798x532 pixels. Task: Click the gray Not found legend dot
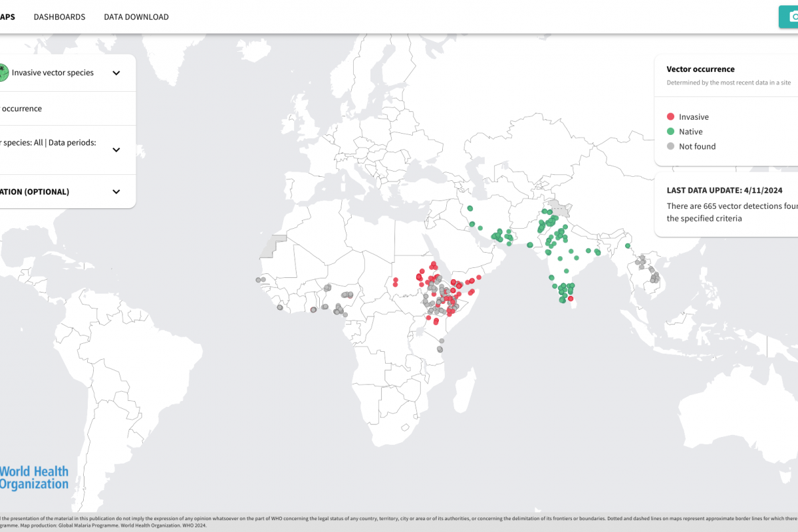(x=670, y=146)
